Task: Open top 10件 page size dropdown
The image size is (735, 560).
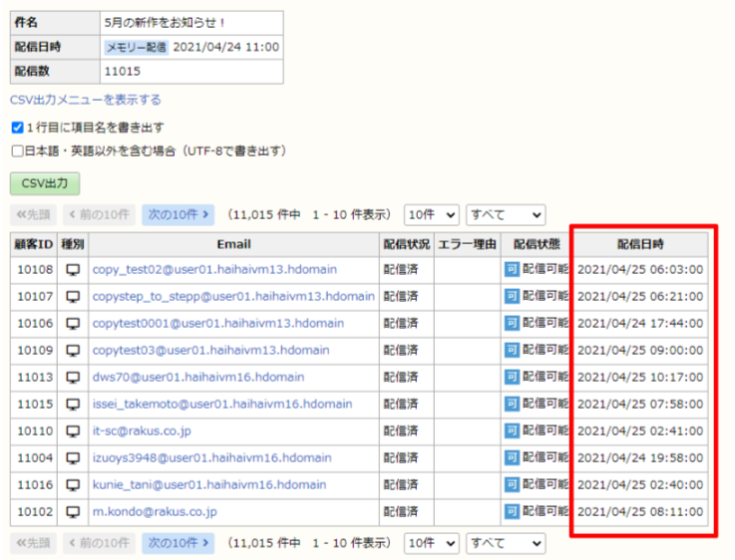Action: pyautogui.click(x=431, y=214)
